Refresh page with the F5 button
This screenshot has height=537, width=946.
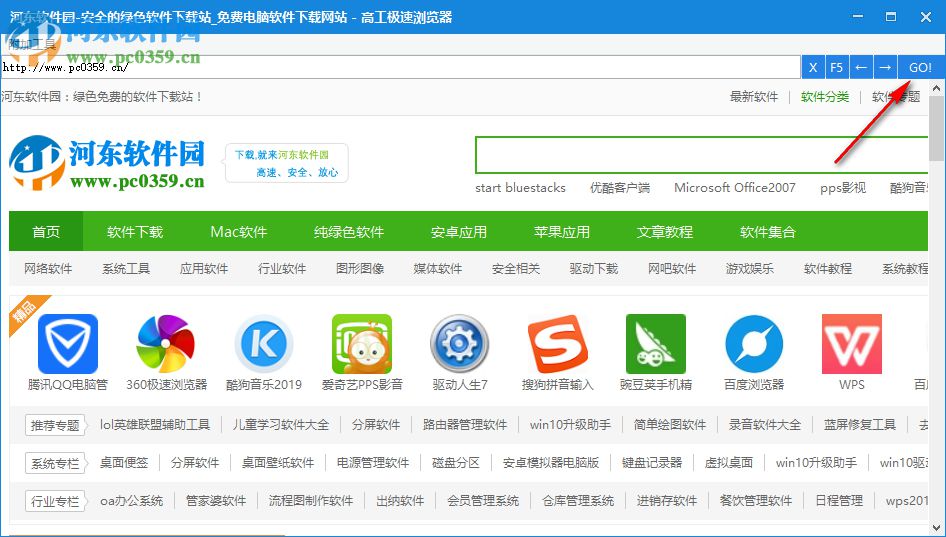[x=836, y=68]
